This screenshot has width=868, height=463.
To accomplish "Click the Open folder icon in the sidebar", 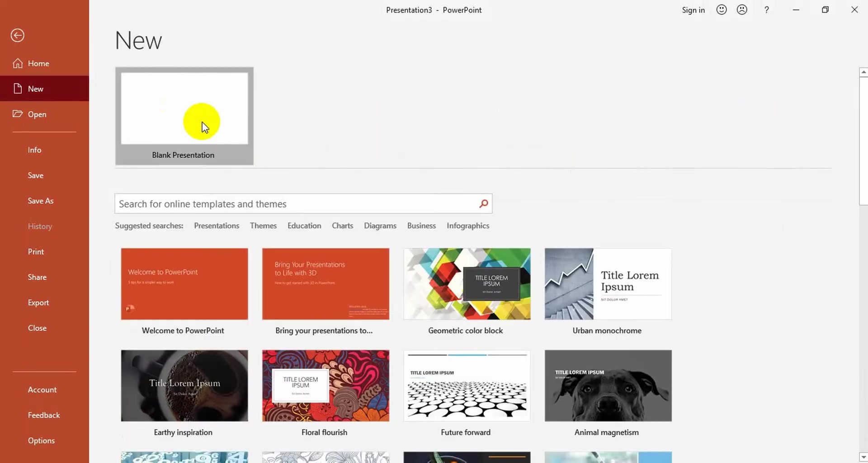I will [x=18, y=114].
